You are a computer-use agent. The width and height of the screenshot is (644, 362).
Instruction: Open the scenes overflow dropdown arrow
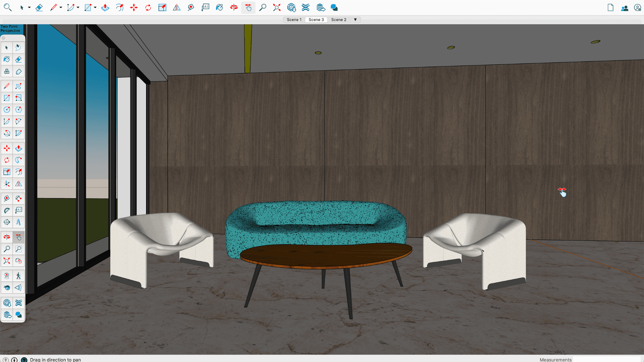tap(355, 19)
